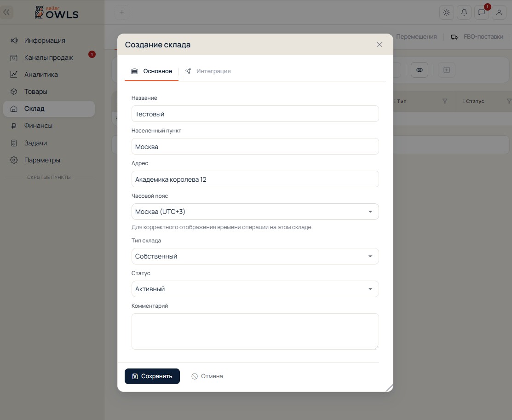Close the Создание склада dialog
Screen dimensions: 512x420
(x=380, y=45)
